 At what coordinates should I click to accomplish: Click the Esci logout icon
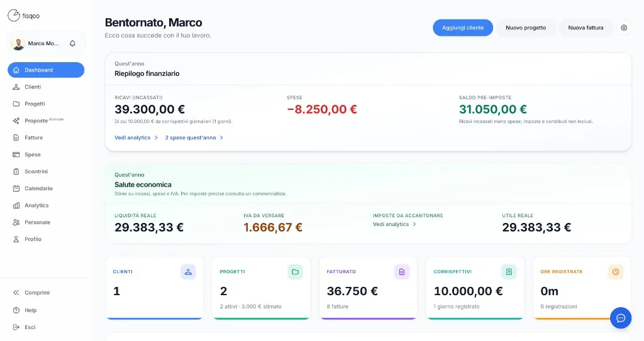[16, 327]
